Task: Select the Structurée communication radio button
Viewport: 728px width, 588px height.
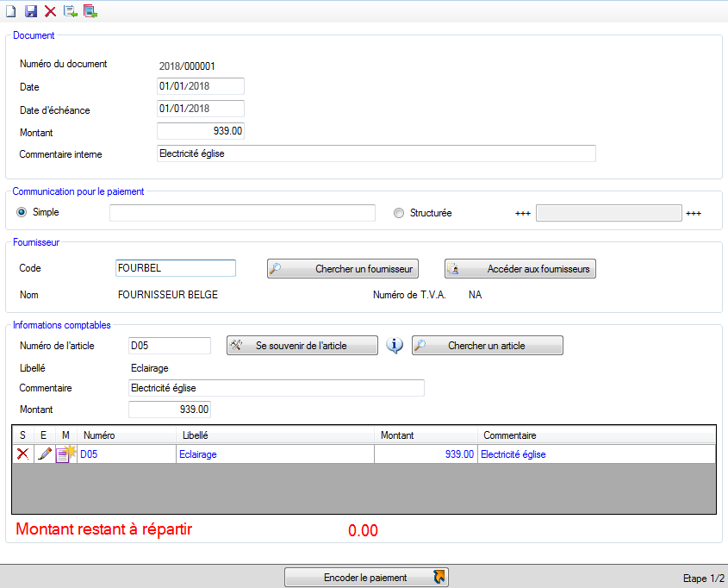Action: 398,213
